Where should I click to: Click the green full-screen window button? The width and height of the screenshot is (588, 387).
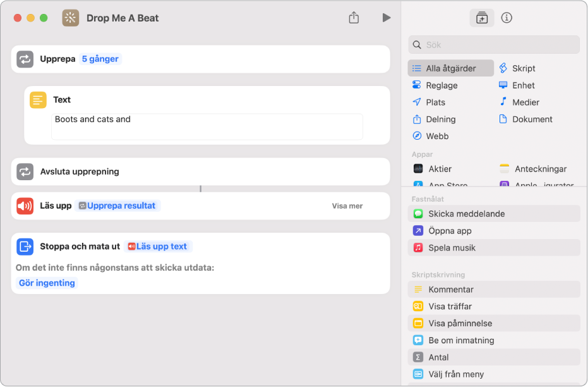[44, 18]
